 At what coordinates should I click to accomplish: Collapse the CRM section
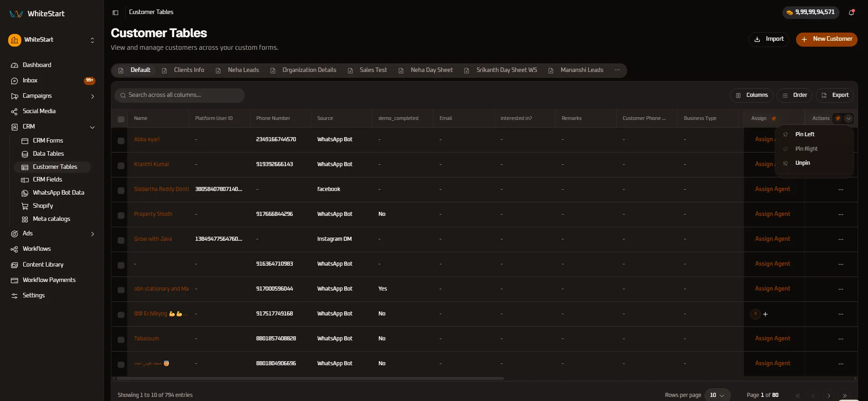tap(92, 127)
